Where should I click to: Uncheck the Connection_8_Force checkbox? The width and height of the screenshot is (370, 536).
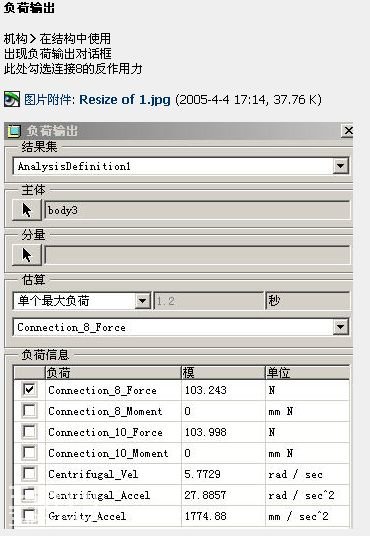point(29,390)
